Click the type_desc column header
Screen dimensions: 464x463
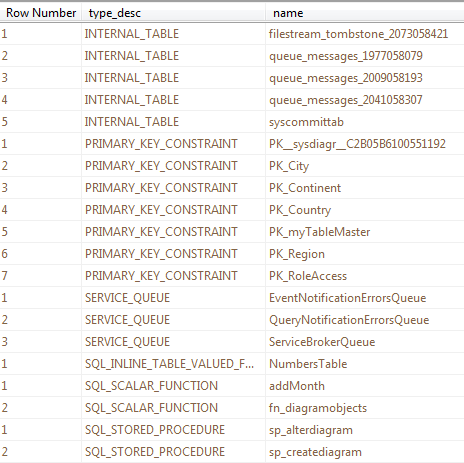[x=173, y=13]
